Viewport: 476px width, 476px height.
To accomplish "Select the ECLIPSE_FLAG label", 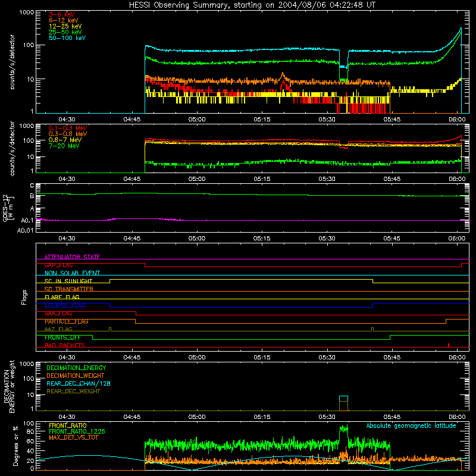I will pyautogui.click(x=65, y=305).
